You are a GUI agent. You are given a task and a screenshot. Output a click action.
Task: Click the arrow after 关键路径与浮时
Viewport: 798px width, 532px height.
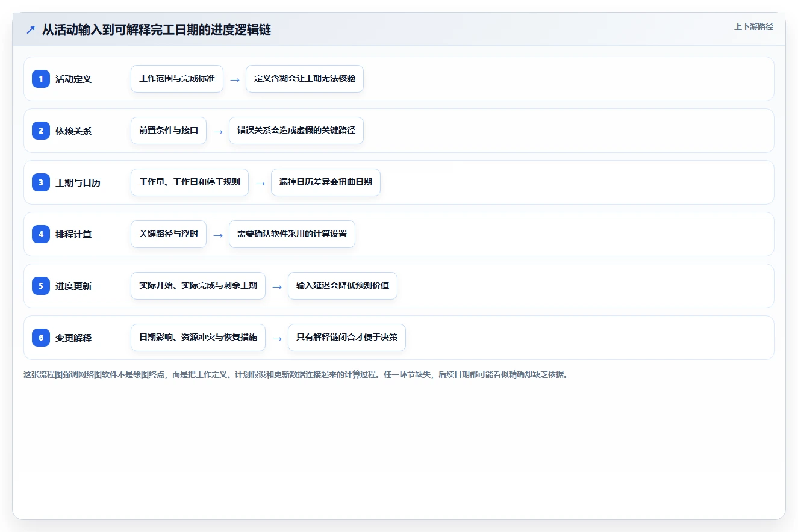coord(218,235)
